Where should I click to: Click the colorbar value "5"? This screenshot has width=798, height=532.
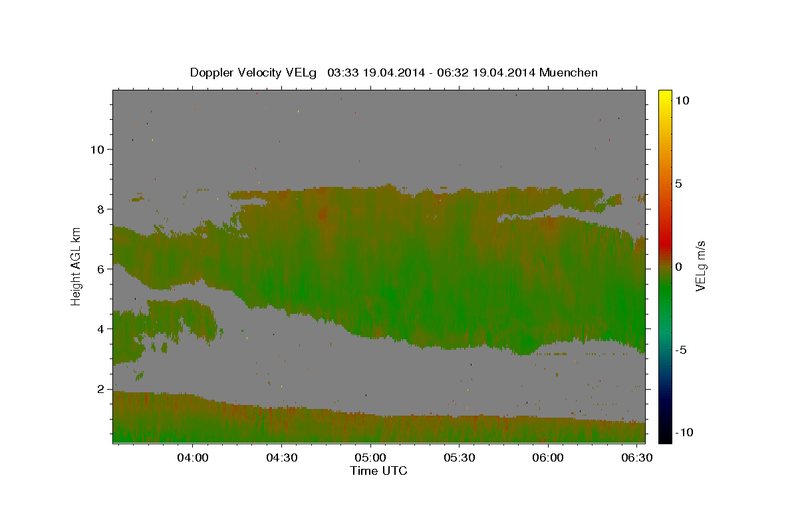[679, 184]
